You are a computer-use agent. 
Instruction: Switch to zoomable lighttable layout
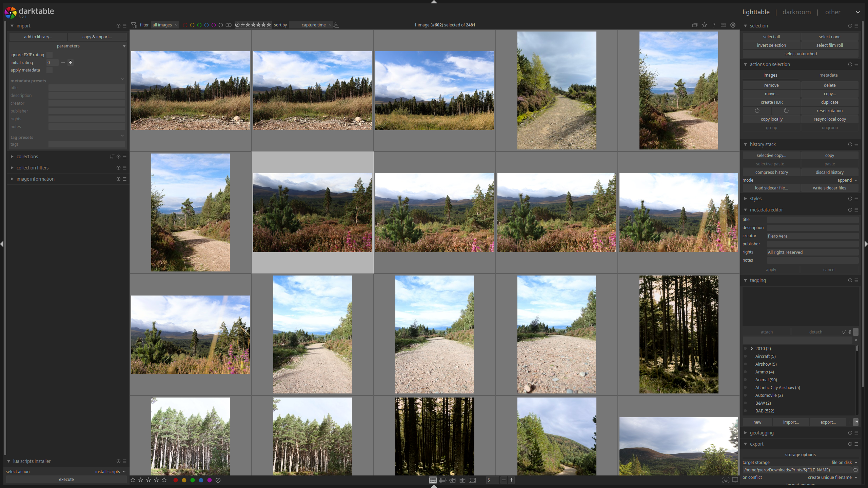442,480
